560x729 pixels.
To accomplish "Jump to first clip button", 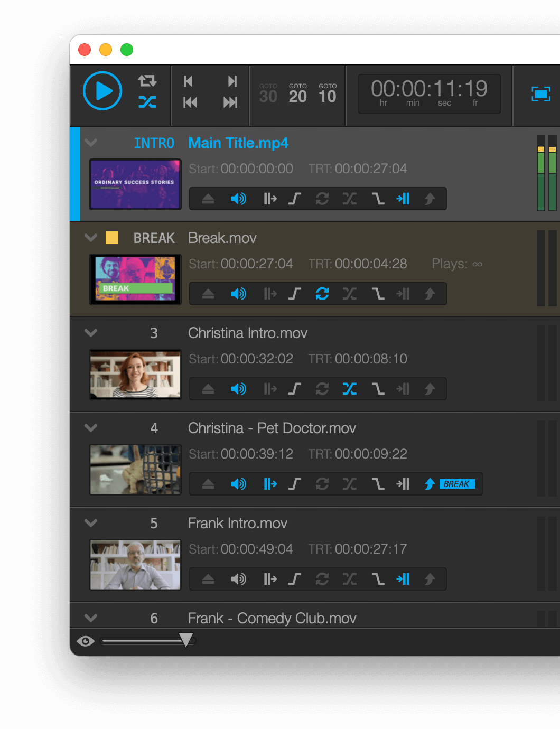I will 190,102.
